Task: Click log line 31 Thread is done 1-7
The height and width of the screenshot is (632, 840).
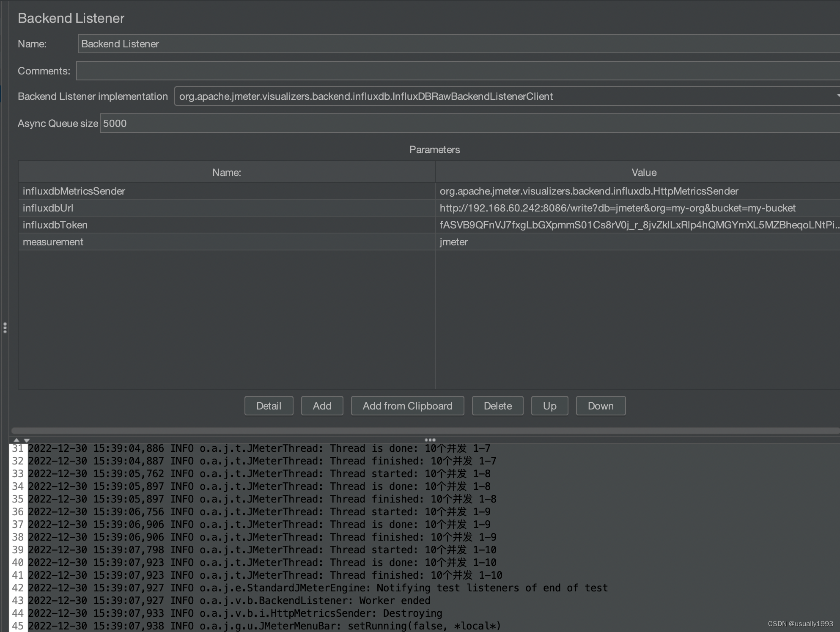Action: [x=259, y=448]
